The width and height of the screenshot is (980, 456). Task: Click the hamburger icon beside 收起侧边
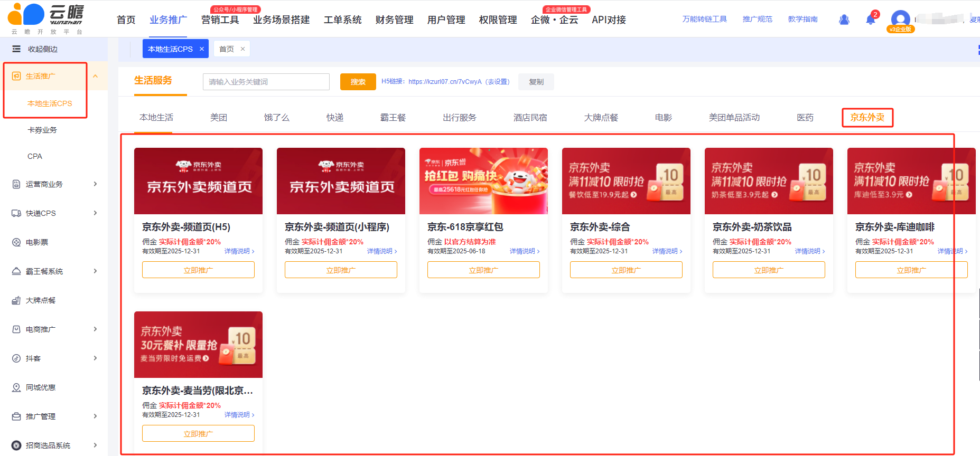[x=16, y=49]
